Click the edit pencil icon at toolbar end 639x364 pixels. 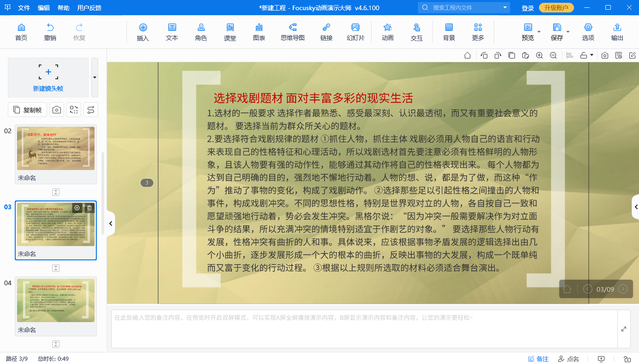coord(633,55)
